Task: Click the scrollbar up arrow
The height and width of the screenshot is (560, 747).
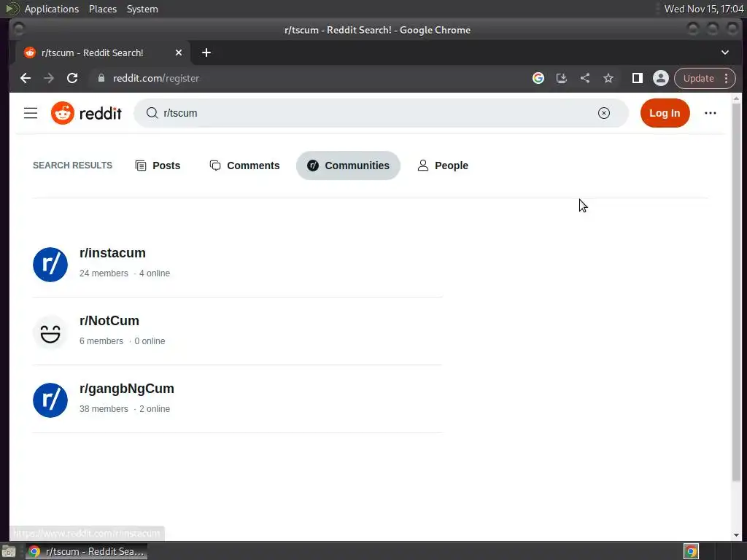Action: point(736,98)
